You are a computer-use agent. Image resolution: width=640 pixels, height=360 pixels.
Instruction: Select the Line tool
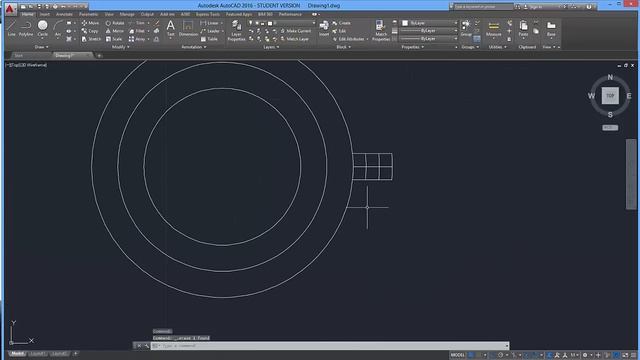click(11, 28)
